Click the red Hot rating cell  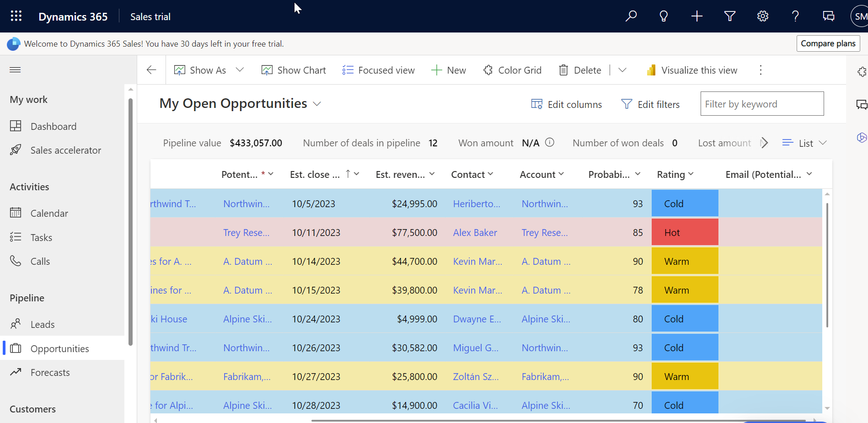point(684,232)
